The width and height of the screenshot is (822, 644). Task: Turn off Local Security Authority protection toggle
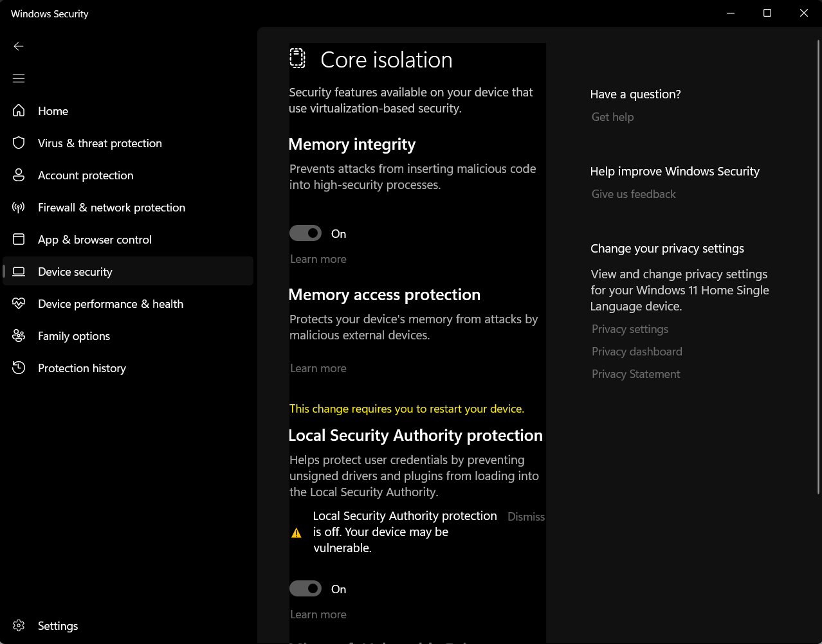point(306,589)
